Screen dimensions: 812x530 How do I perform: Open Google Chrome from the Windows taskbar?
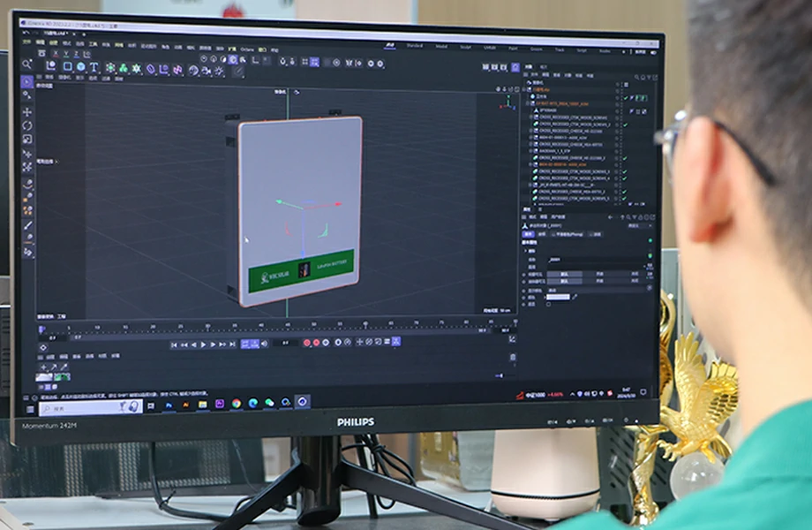[x=236, y=404]
